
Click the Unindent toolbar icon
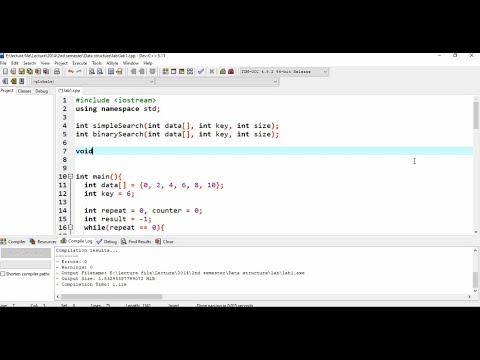point(133,71)
